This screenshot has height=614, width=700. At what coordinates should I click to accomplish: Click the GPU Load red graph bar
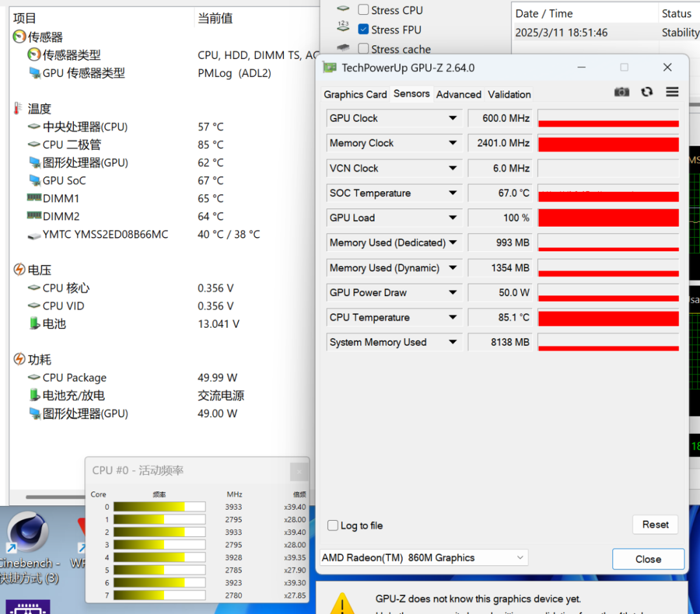[x=608, y=218]
